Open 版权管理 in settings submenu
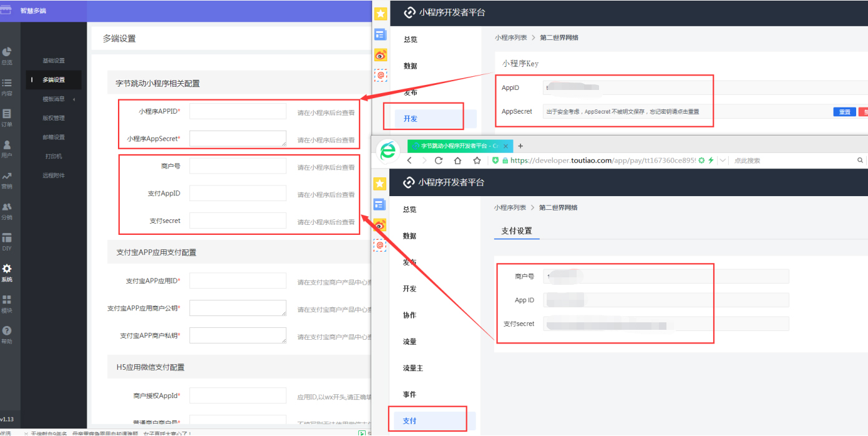868x436 pixels. point(54,118)
